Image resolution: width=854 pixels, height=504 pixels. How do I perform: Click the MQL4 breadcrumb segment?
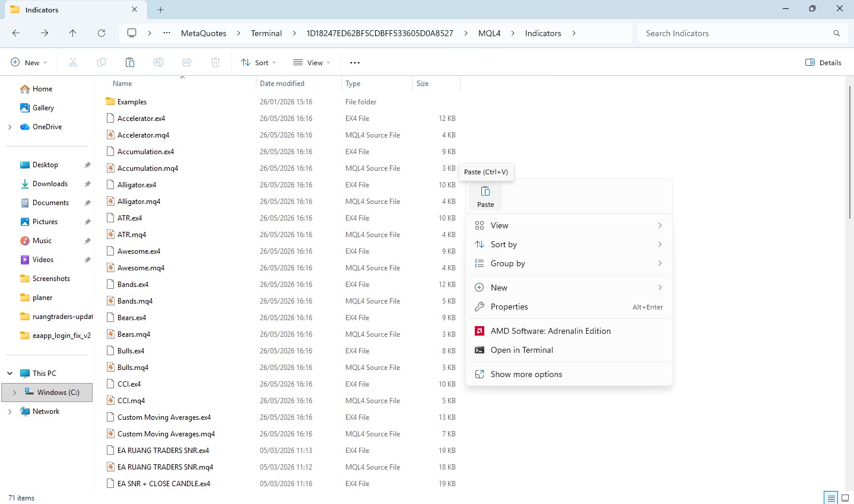click(x=489, y=33)
